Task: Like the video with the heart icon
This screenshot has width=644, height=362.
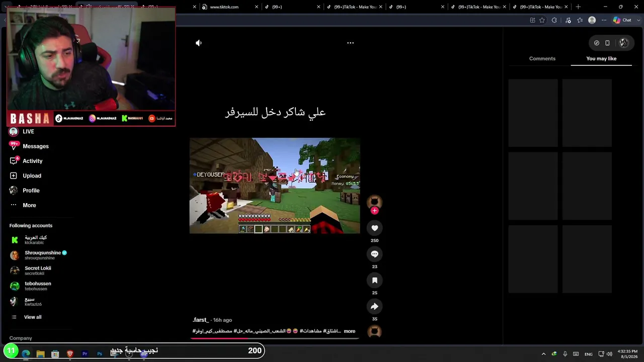Action: (x=374, y=228)
